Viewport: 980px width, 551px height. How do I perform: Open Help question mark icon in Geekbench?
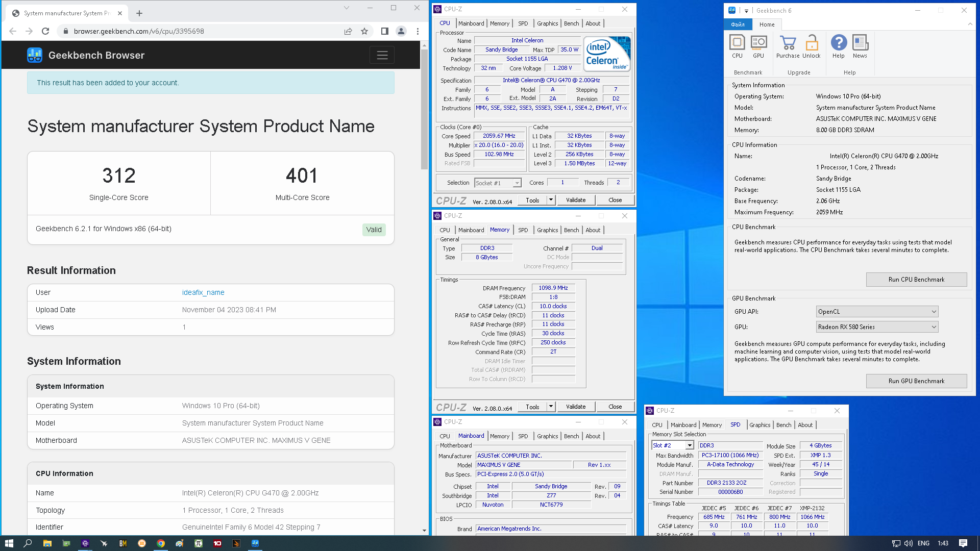(839, 46)
